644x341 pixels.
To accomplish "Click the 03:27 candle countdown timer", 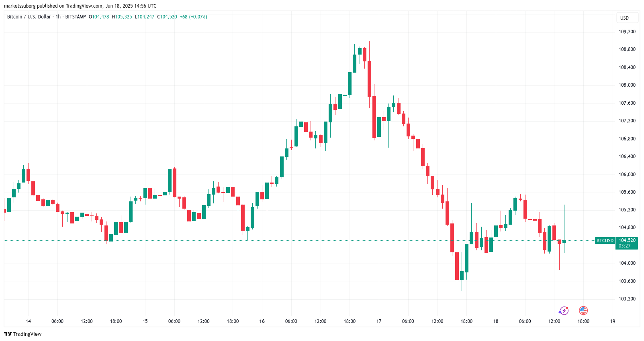I will point(625,246).
